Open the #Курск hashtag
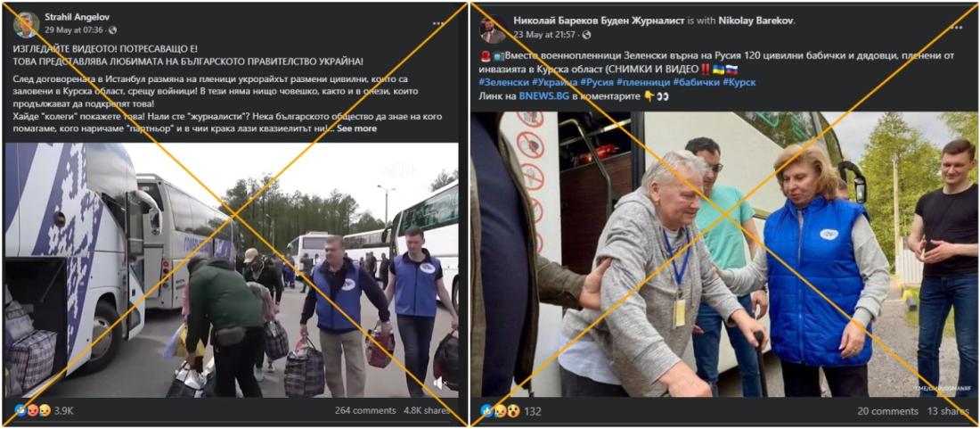This screenshot has width=980, height=429. tap(742, 83)
